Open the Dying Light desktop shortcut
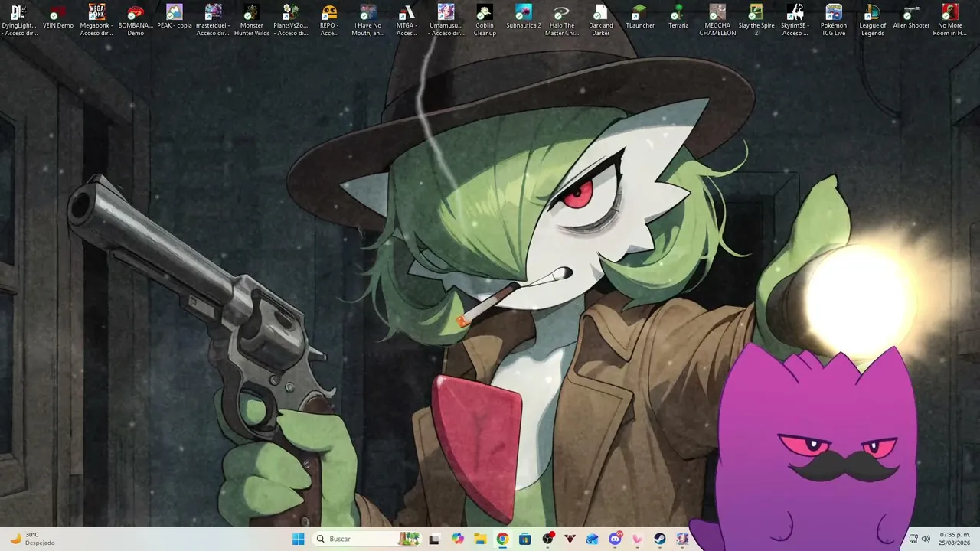This screenshot has height=551, width=980. 19,20
